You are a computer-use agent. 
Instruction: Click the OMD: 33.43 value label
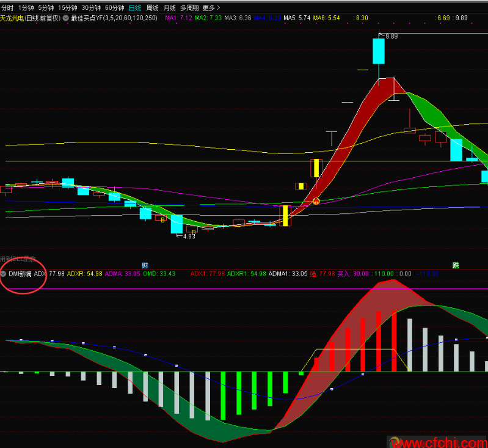click(159, 274)
